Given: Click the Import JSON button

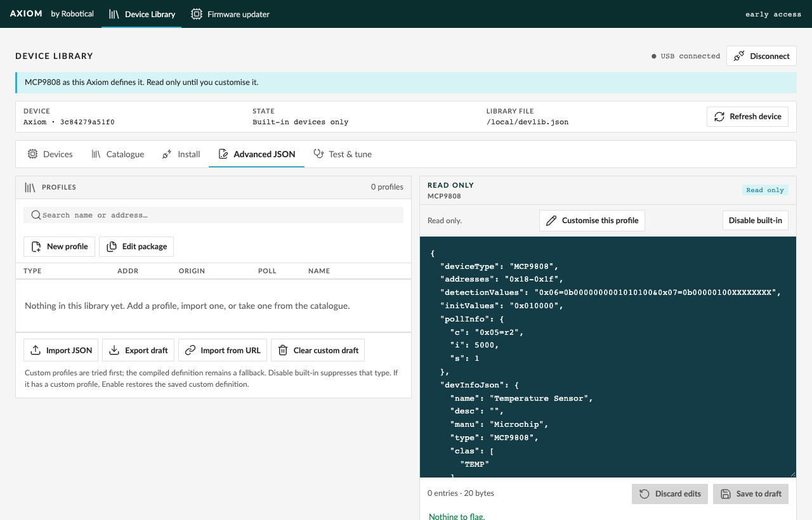Looking at the screenshot, I should [61, 350].
